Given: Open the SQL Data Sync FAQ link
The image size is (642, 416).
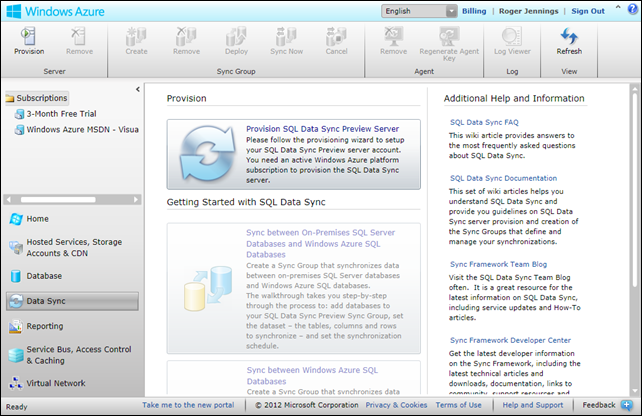Looking at the screenshot, I should click(484, 122).
